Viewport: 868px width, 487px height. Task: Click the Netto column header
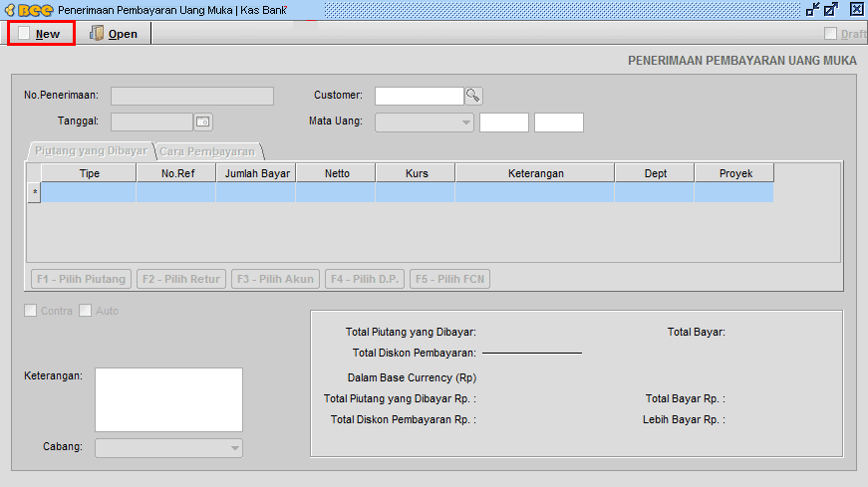click(x=337, y=173)
